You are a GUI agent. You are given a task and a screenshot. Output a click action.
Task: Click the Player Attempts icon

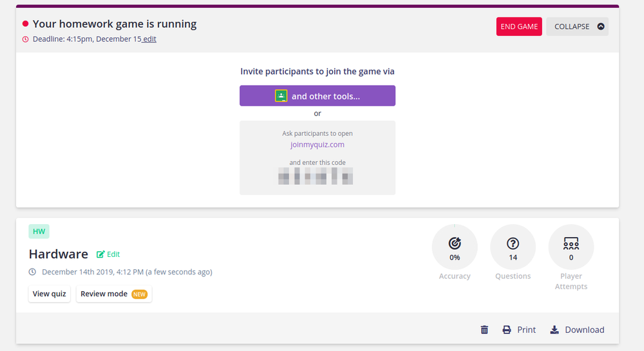pyautogui.click(x=571, y=243)
